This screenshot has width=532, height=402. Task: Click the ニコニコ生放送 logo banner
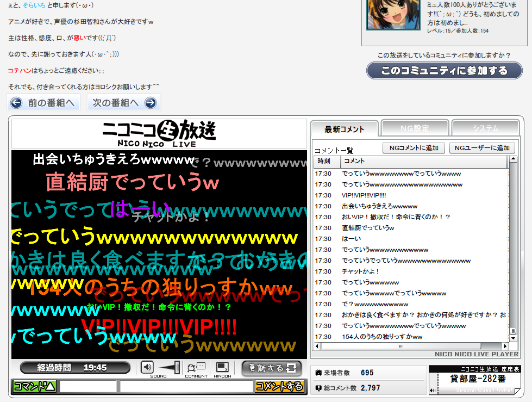point(159,133)
